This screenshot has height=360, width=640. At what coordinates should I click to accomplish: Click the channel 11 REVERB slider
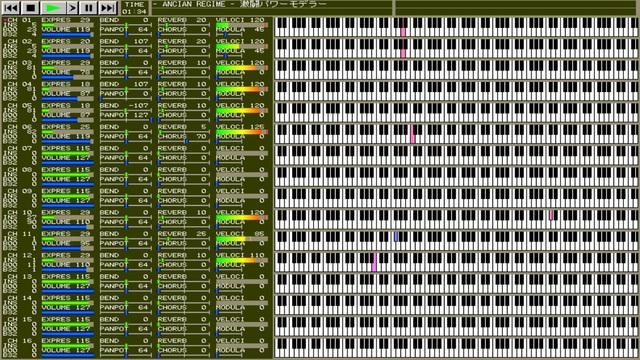(184, 239)
